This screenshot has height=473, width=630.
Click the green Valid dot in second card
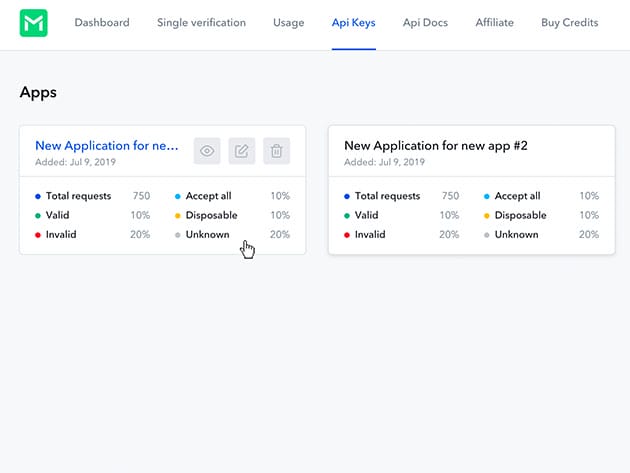[x=347, y=216]
